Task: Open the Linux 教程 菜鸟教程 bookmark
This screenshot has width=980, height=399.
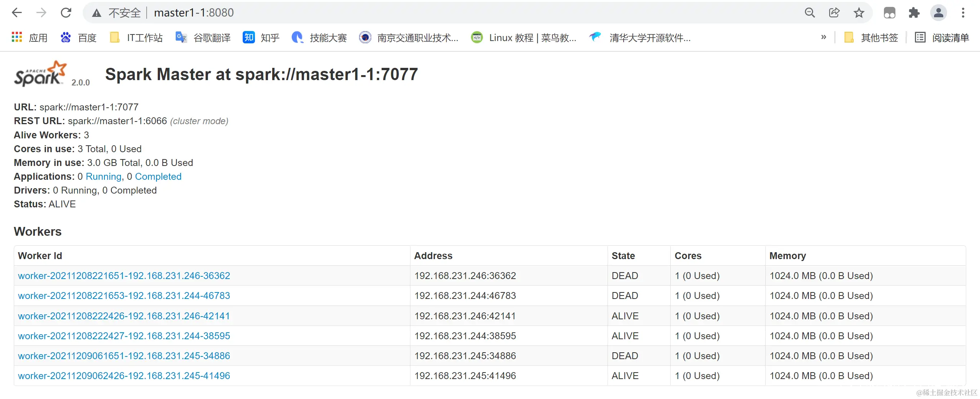Action: coord(524,38)
